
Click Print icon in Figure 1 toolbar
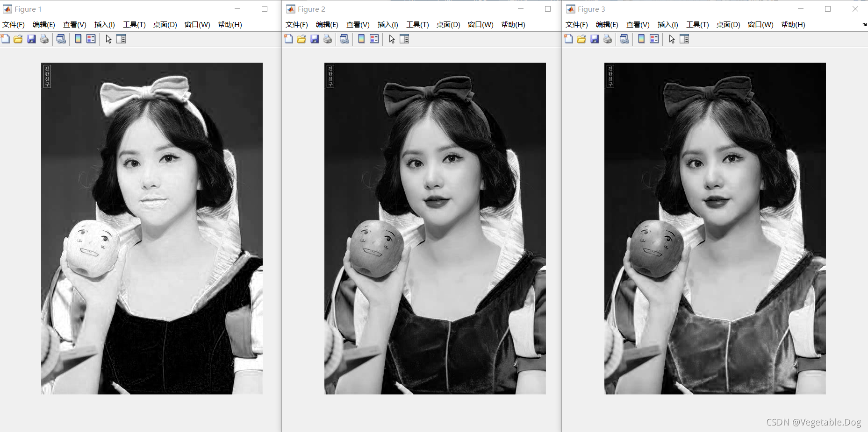click(44, 39)
